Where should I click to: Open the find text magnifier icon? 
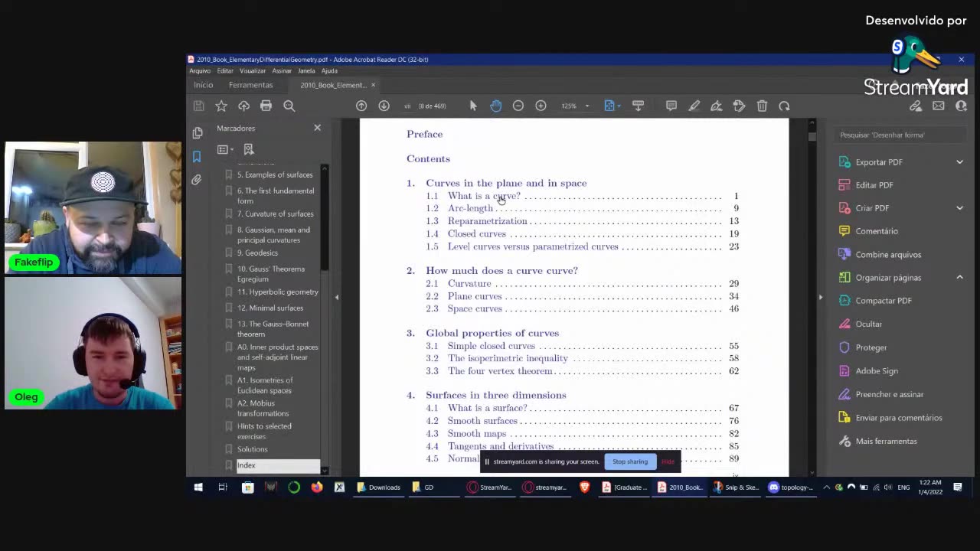click(289, 106)
